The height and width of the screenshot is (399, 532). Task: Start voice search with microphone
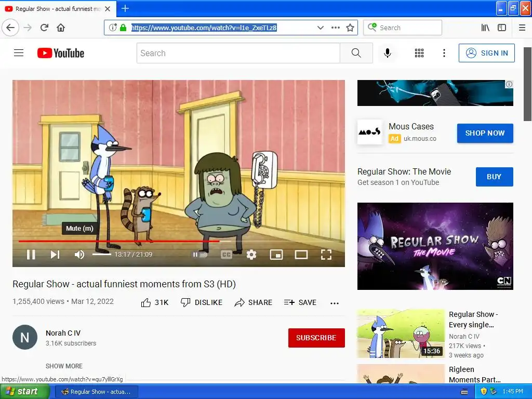tap(388, 53)
